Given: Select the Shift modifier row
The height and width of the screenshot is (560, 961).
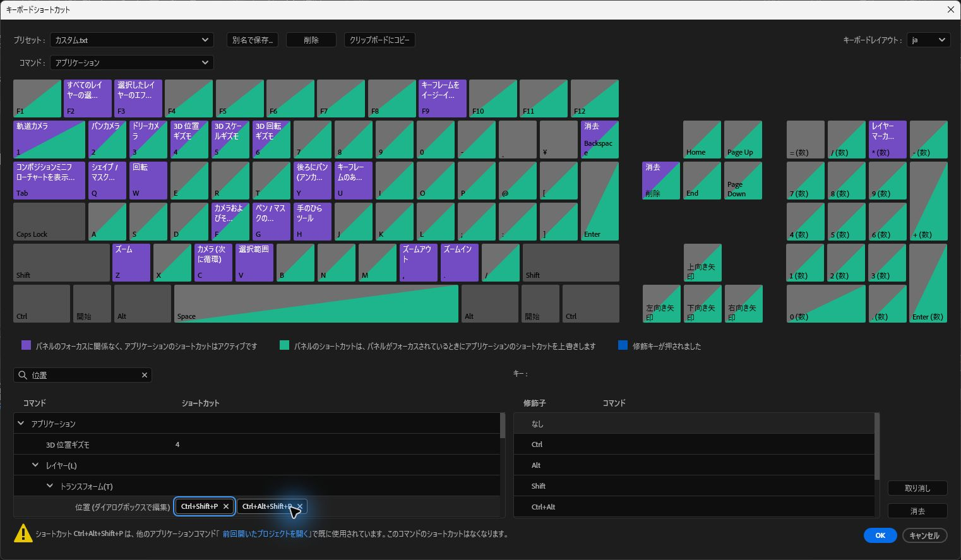Looking at the screenshot, I should click(694, 486).
